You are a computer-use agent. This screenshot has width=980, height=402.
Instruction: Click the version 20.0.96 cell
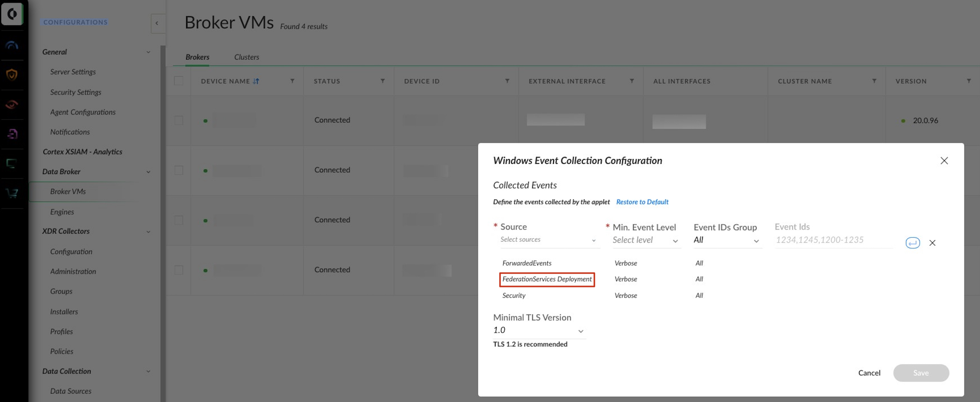925,121
